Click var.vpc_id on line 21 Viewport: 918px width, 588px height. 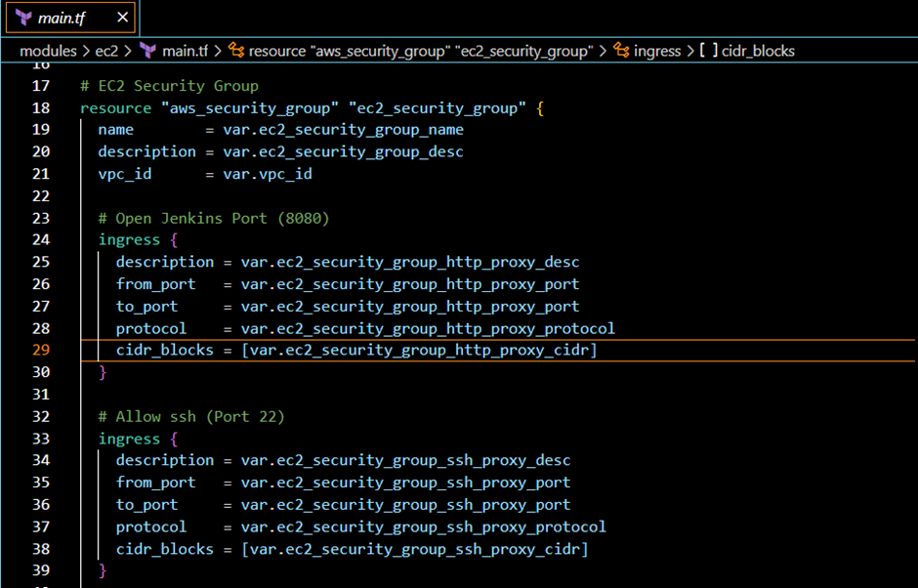268,175
